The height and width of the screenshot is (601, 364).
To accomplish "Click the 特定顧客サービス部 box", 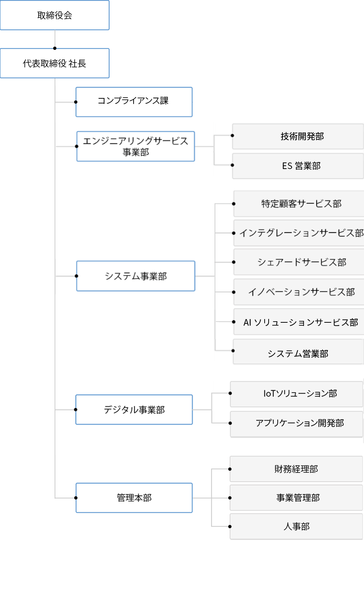I will [299, 204].
